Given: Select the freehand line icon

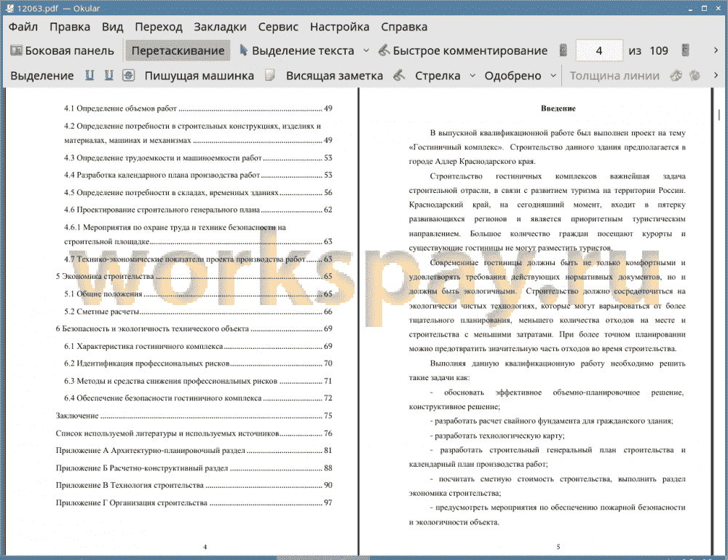Looking at the screenshot, I should click(x=399, y=75).
